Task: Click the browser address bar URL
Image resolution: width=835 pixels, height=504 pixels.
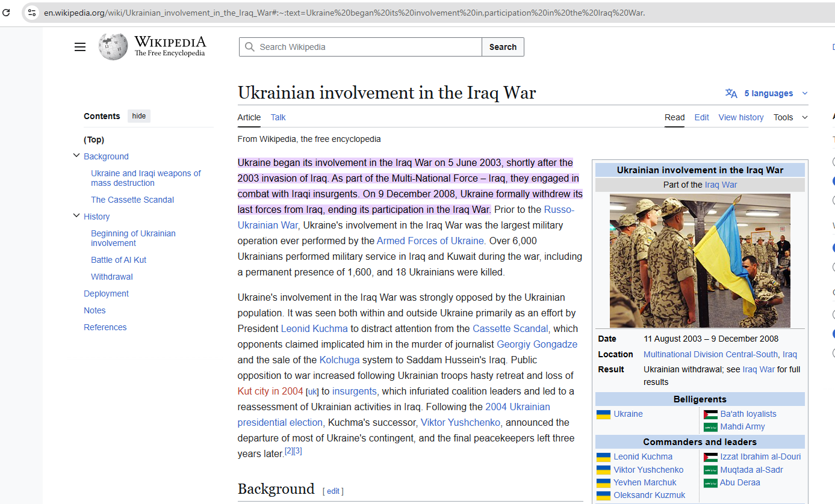Action: pyautogui.click(x=344, y=13)
